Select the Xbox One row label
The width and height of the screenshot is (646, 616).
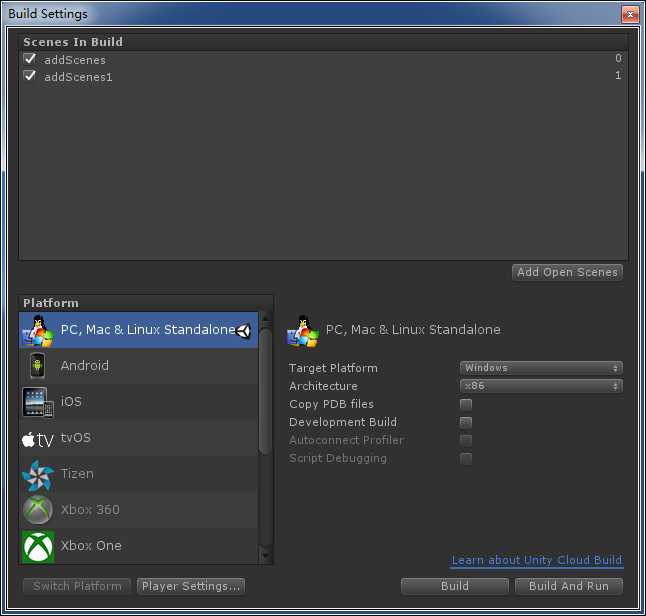91,546
